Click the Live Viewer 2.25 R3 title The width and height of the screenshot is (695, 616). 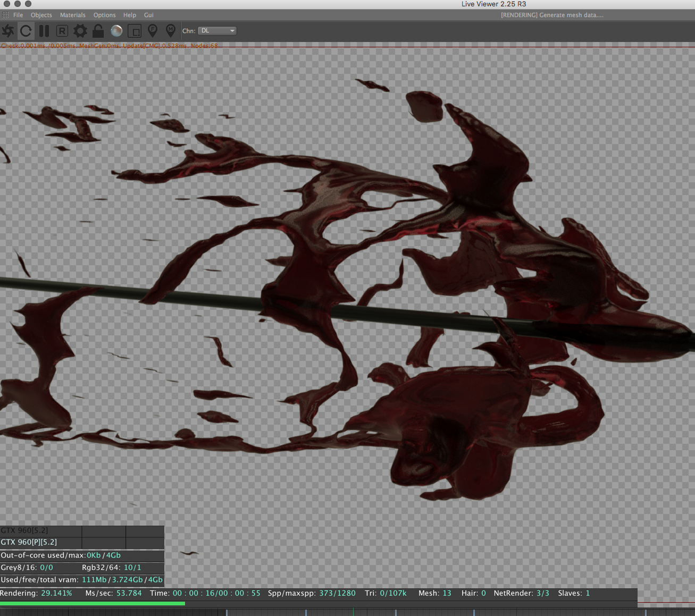pyautogui.click(x=493, y=4)
